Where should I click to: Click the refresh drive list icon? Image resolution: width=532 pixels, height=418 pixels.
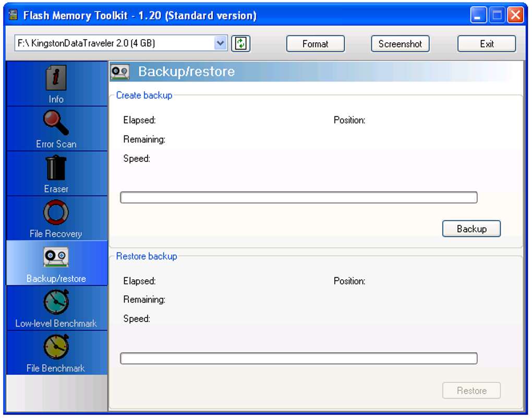tap(240, 43)
